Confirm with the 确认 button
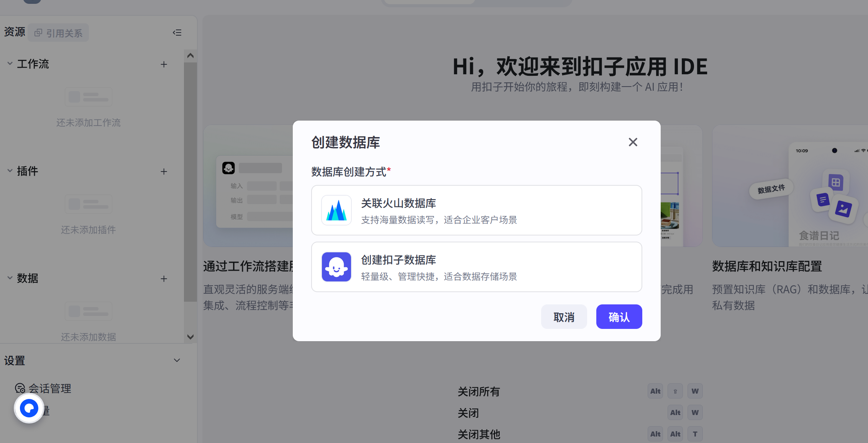The image size is (868, 443). (x=619, y=317)
